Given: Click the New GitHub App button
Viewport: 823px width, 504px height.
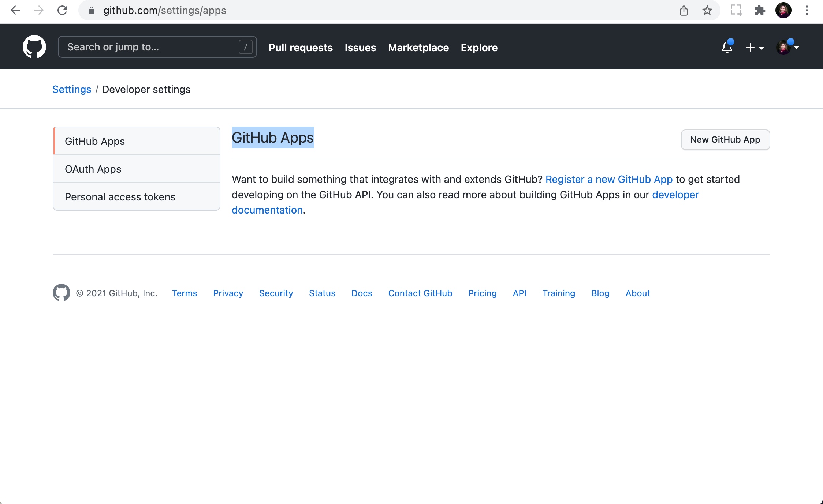Looking at the screenshot, I should coord(725,140).
